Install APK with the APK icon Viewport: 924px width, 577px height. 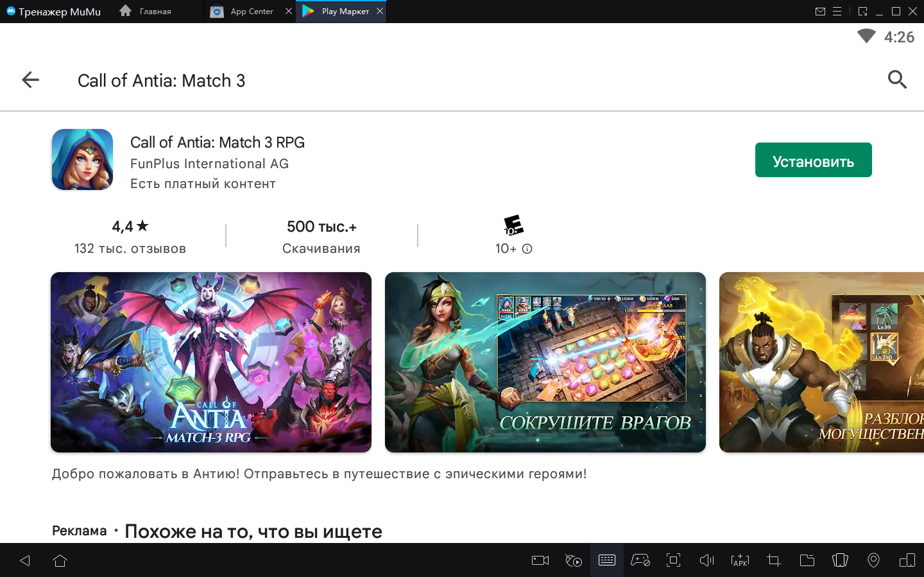click(740, 560)
